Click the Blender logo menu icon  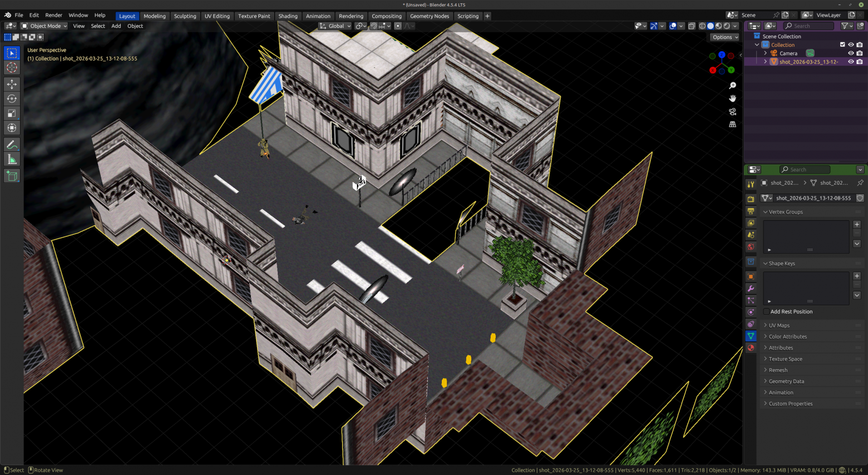coord(8,15)
